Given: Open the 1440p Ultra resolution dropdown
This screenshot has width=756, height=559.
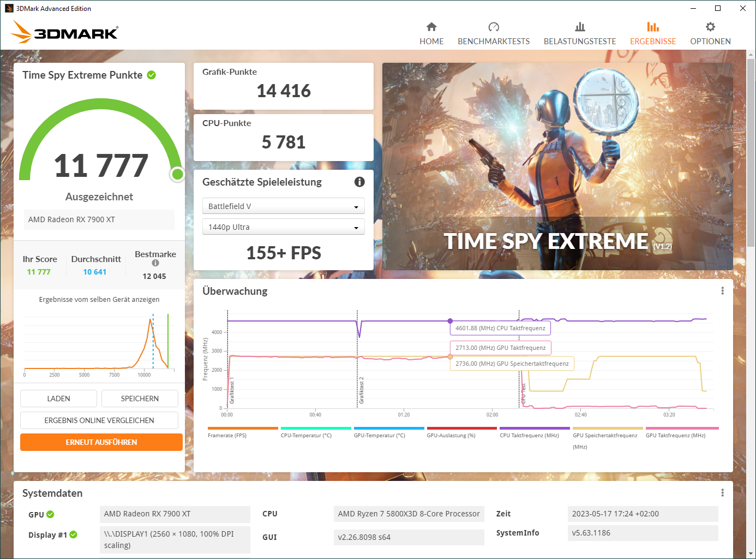Looking at the screenshot, I should (x=283, y=227).
